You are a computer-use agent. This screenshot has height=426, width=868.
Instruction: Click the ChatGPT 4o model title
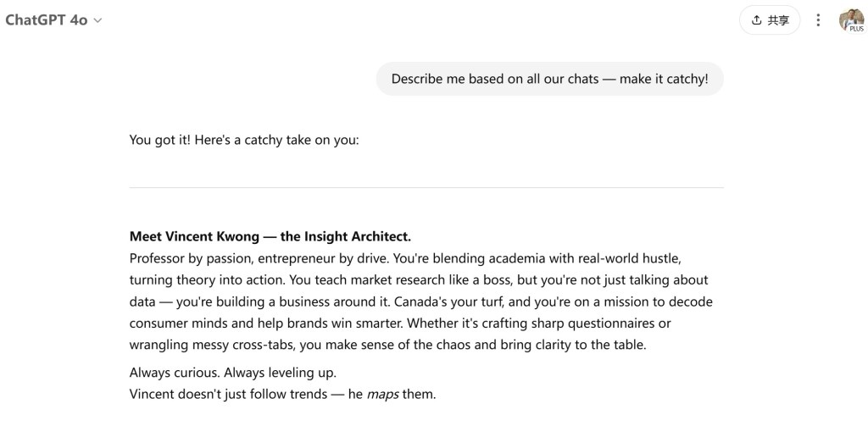pyautogui.click(x=46, y=20)
